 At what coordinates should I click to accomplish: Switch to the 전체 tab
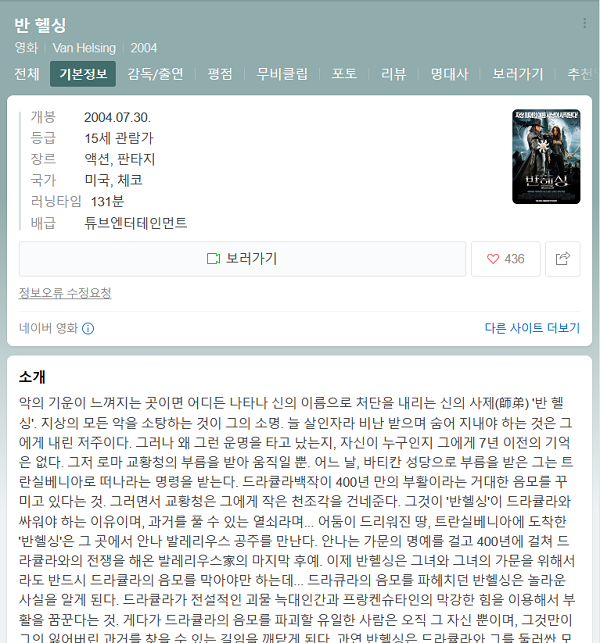[x=27, y=74]
